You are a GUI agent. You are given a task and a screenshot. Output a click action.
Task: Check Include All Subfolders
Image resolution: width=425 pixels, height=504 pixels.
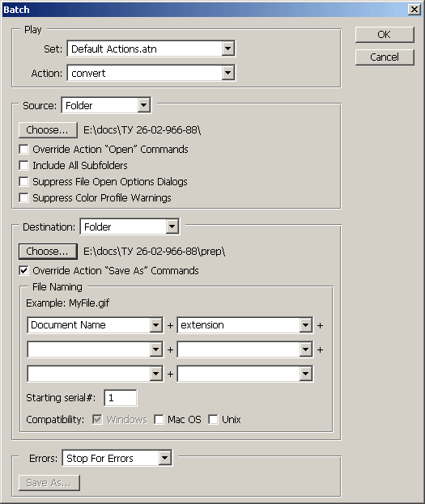click(x=23, y=165)
